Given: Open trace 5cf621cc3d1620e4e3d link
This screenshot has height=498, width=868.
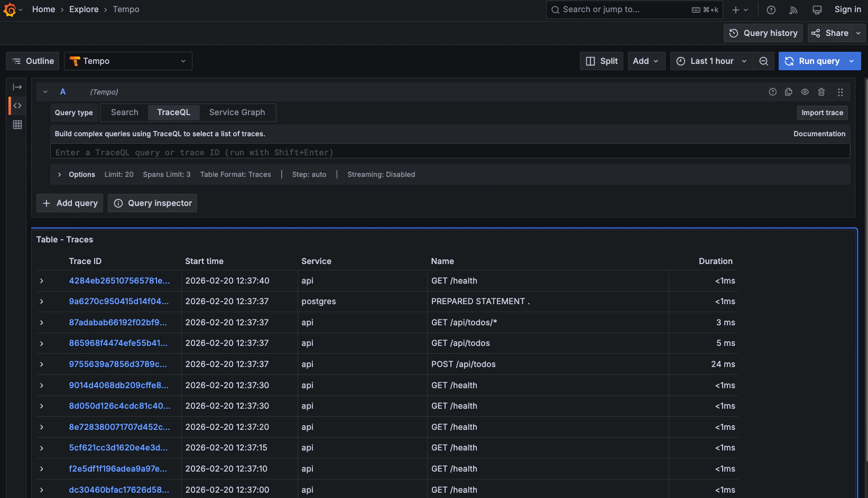Looking at the screenshot, I should pos(118,448).
